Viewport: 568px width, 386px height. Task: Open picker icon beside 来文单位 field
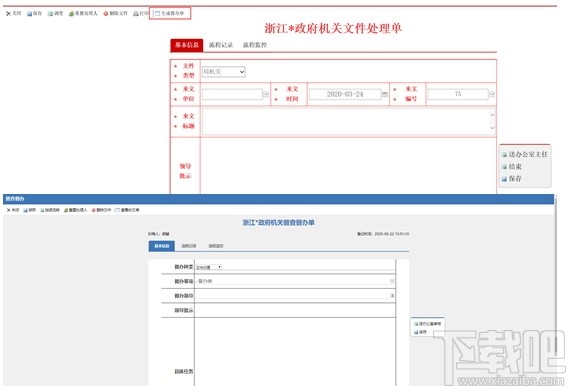[x=266, y=94]
